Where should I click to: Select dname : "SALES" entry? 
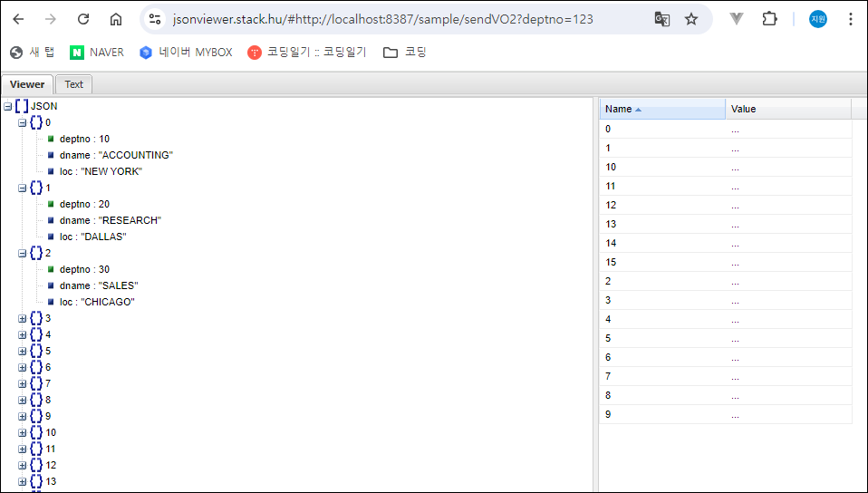[99, 285]
